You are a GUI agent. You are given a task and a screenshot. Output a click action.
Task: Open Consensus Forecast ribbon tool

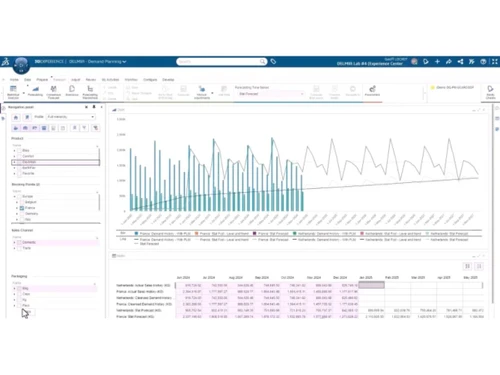(x=53, y=92)
